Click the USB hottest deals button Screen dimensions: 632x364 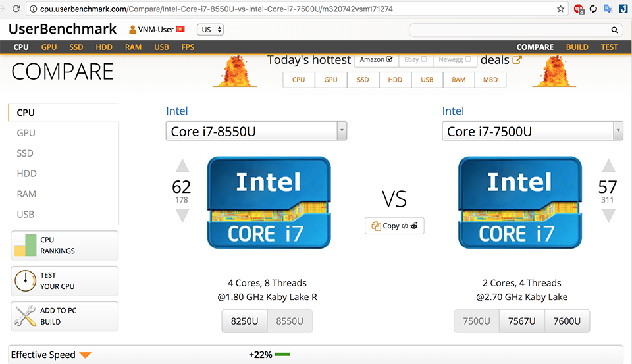(x=427, y=80)
